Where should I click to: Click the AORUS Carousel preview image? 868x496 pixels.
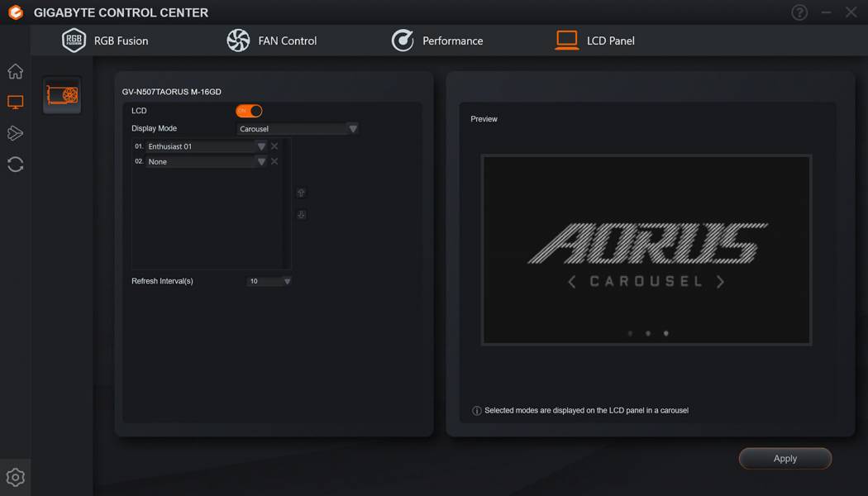[x=646, y=250]
